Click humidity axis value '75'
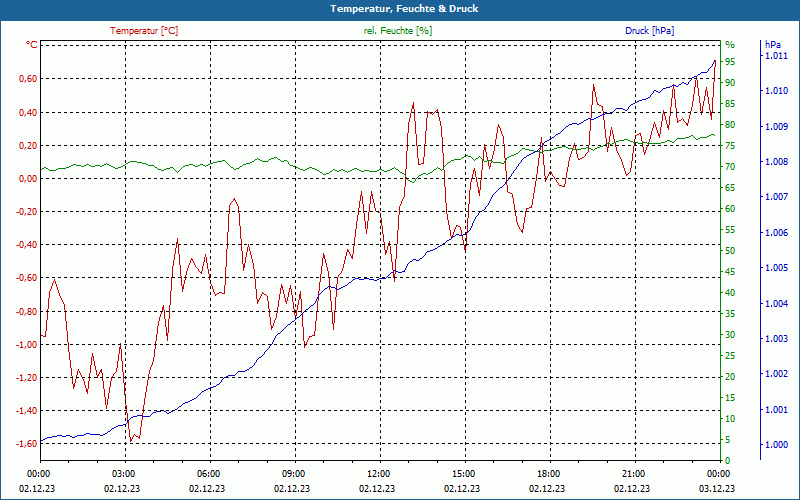Viewport: 800px width, 500px height. point(730,146)
